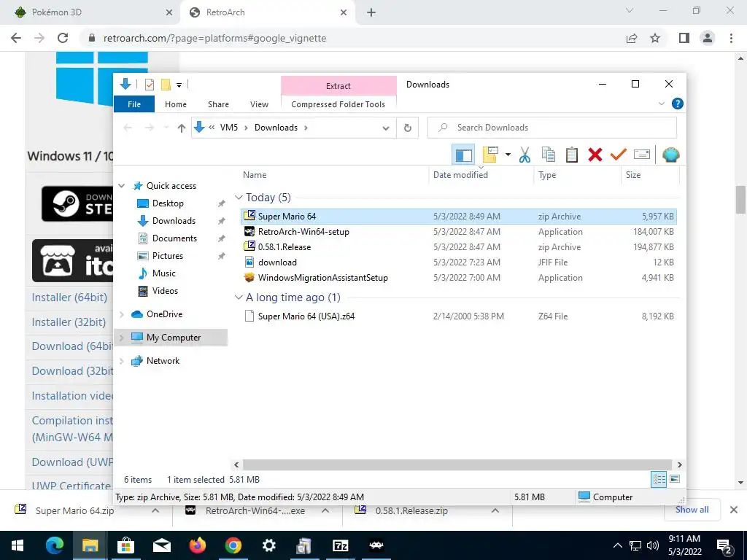Collapse the Quick access tree node
Image resolution: width=747 pixels, height=560 pixels.
point(122,186)
